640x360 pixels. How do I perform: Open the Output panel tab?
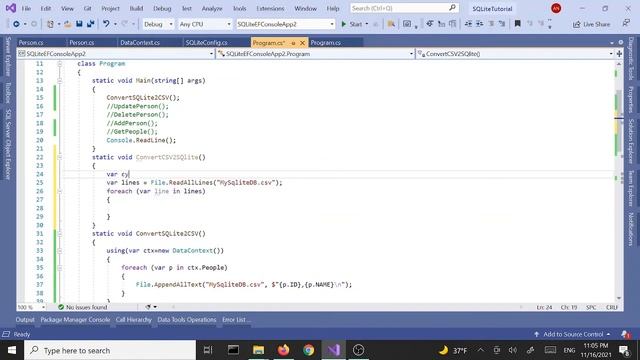[25, 320]
